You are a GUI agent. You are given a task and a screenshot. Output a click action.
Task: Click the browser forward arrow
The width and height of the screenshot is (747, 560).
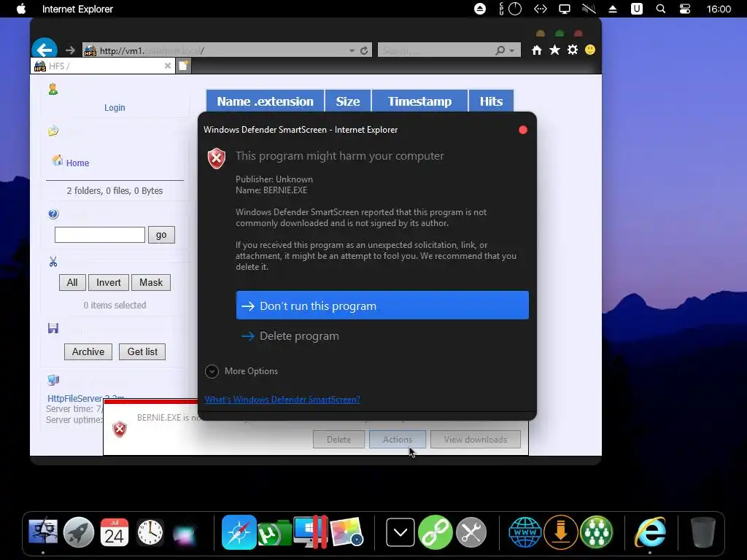tap(70, 50)
